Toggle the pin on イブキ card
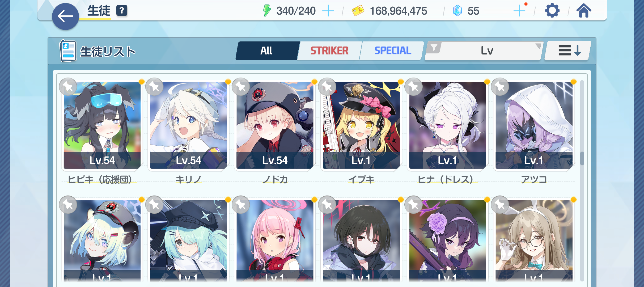 (x=327, y=87)
